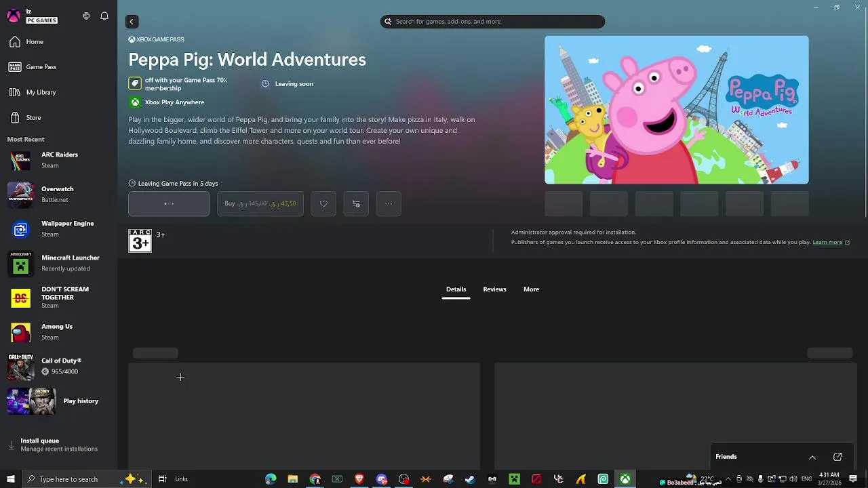Click the ENG language indicator in the tray
The width and height of the screenshot is (868, 488).
[x=806, y=479]
